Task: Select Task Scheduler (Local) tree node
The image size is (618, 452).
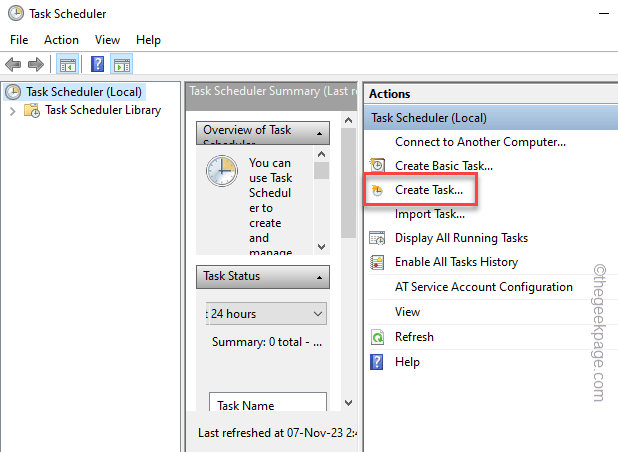Action: click(x=84, y=92)
